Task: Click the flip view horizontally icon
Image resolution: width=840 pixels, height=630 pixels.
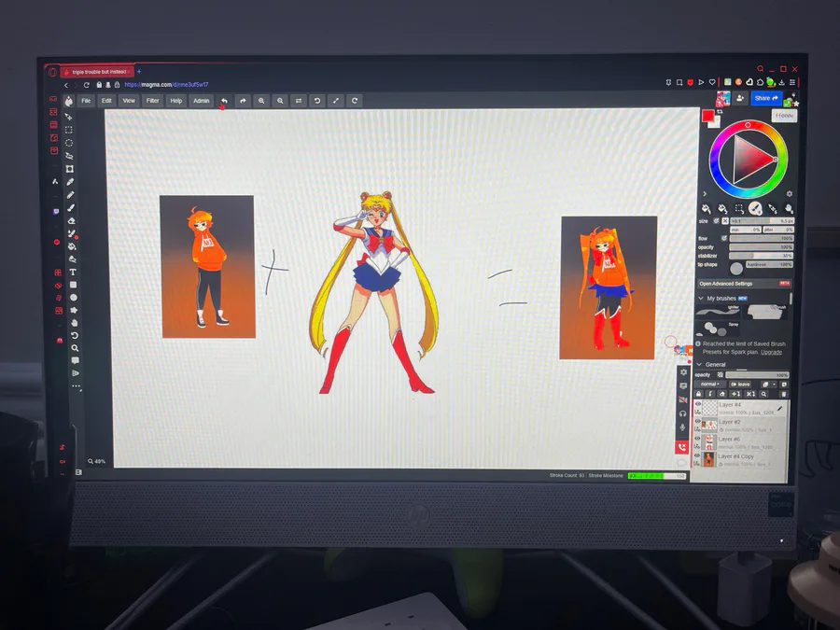Action: 299,101
